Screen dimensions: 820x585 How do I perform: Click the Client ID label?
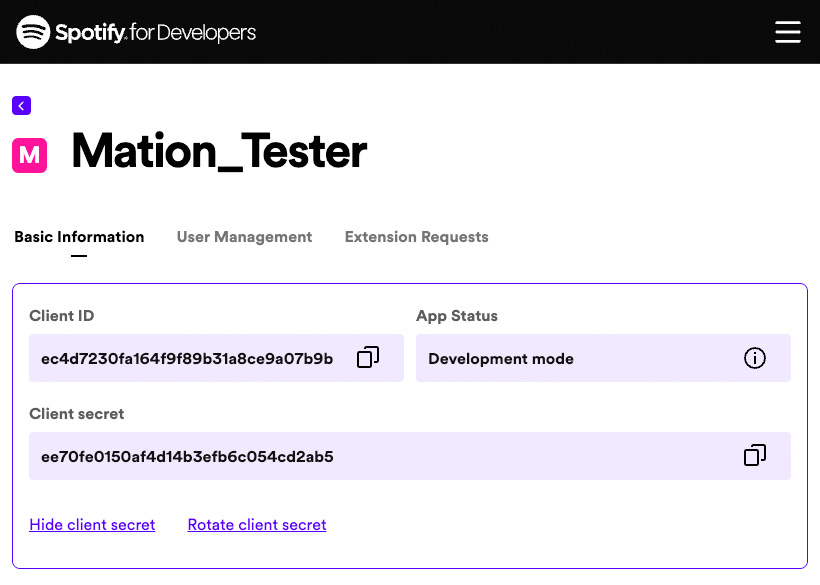pyautogui.click(x=62, y=316)
